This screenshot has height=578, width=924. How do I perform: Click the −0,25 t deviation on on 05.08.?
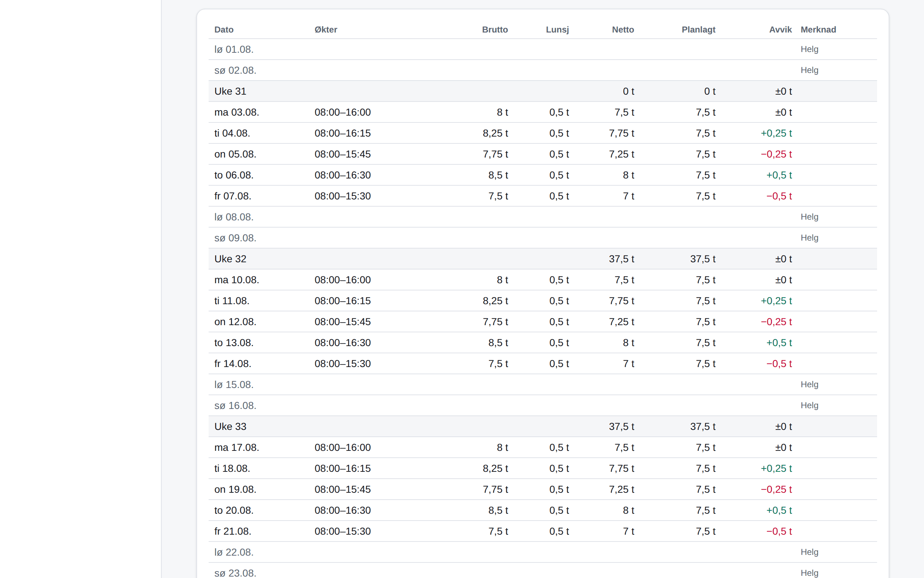776,154
